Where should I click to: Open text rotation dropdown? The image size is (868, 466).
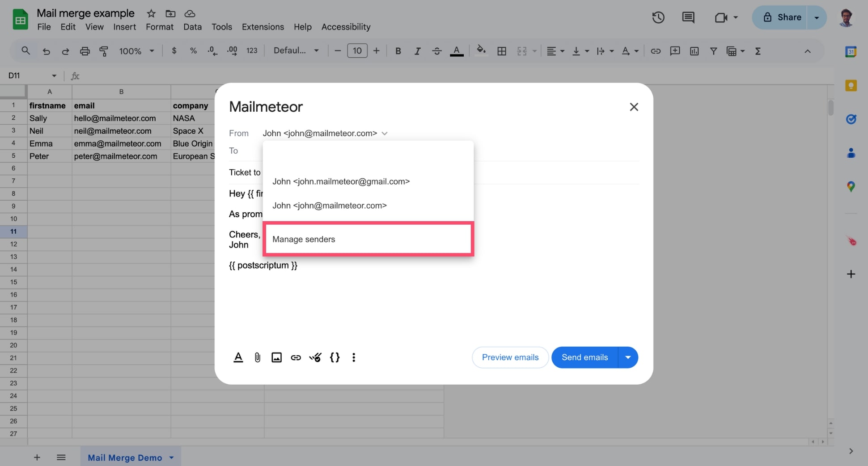point(630,51)
